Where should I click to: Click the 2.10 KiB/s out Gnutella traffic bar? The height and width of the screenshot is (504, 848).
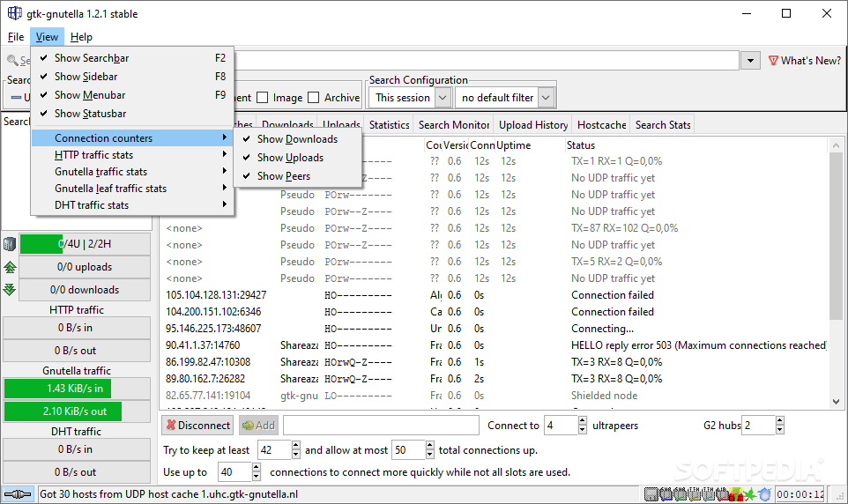[x=77, y=411]
